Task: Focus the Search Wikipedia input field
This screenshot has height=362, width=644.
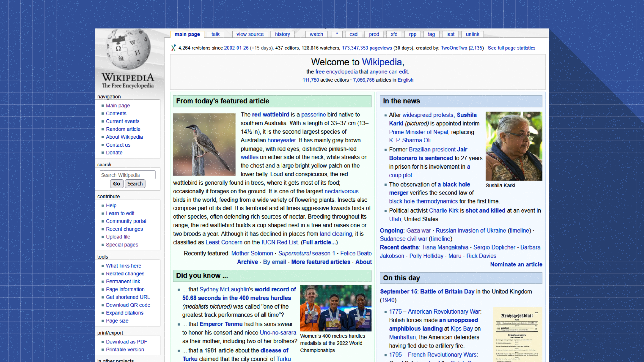Action: point(127,175)
